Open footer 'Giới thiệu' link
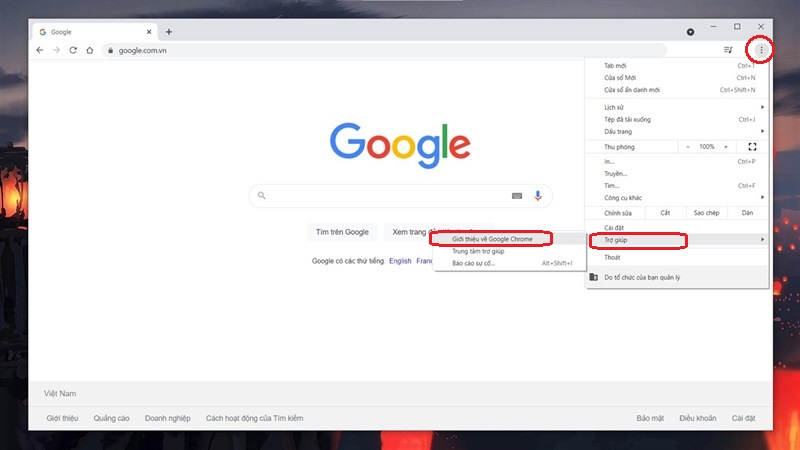800x450 pixels. [62, 418]
